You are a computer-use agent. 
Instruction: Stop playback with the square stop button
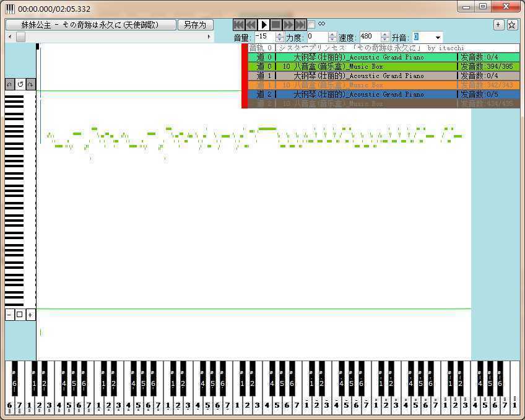(x=276, y=24)
